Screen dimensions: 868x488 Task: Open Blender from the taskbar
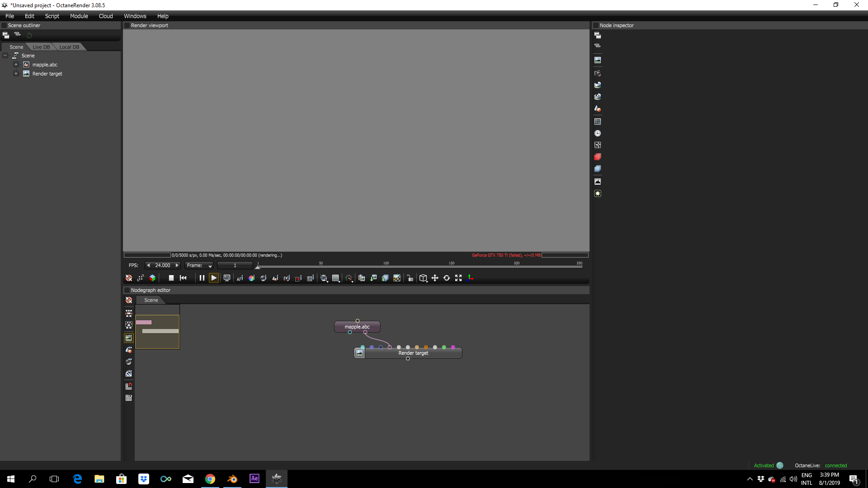(x=232, y=479)
